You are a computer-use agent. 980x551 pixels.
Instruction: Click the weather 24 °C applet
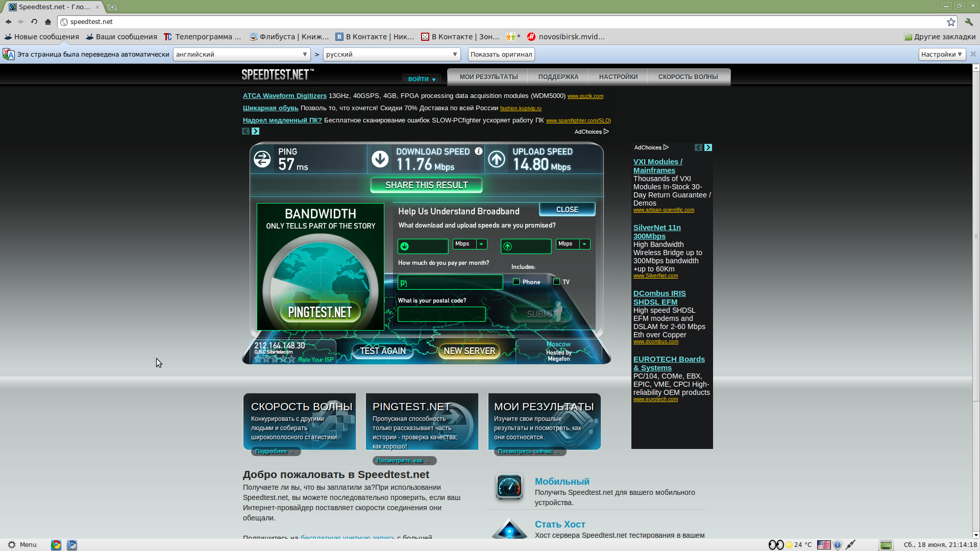(799, 545)
